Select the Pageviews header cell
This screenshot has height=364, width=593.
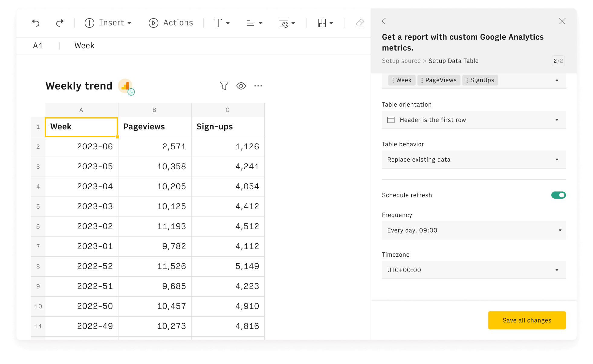click(154, 127)
